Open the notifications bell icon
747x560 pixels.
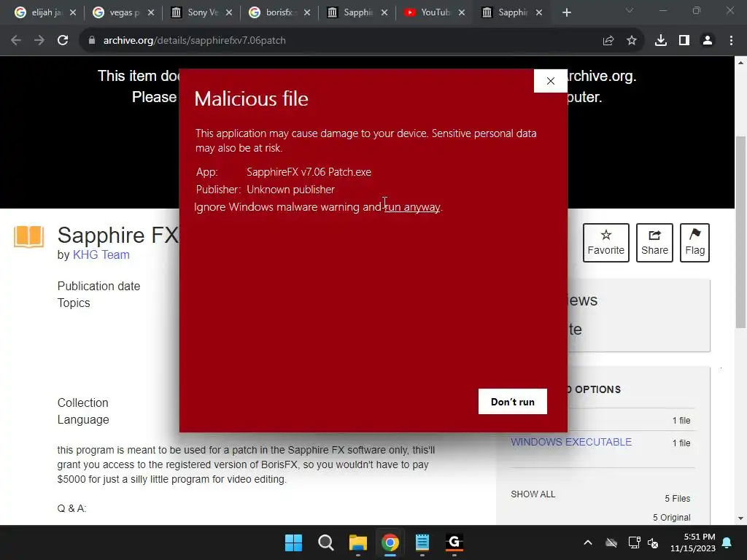[x=727, y=542]
